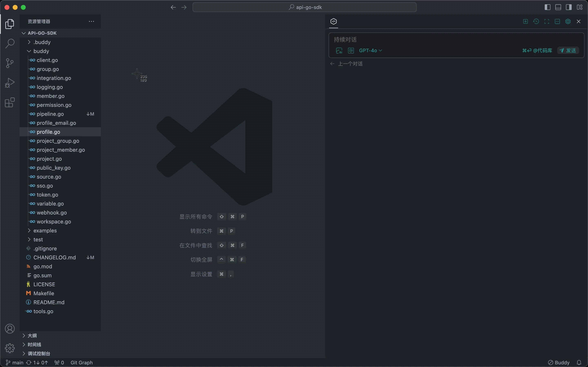Expand the examples folder

coord(45,231)
